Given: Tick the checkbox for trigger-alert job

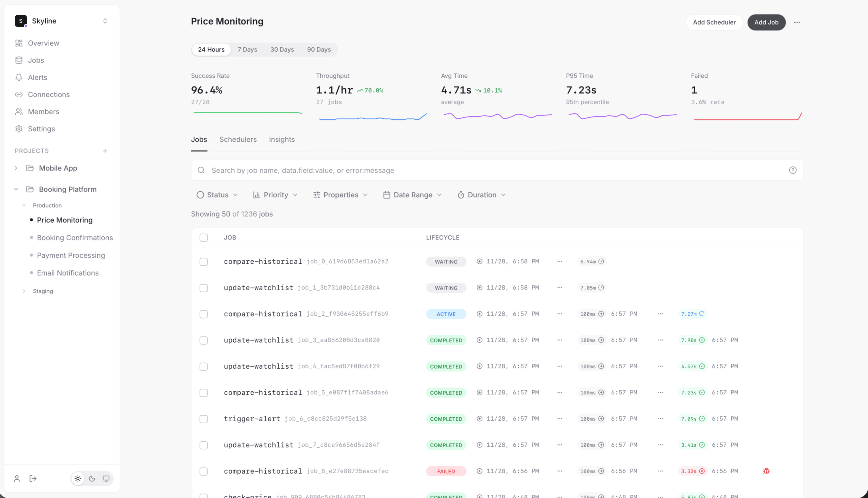Looking at the screenshot, I should point(203,419).
